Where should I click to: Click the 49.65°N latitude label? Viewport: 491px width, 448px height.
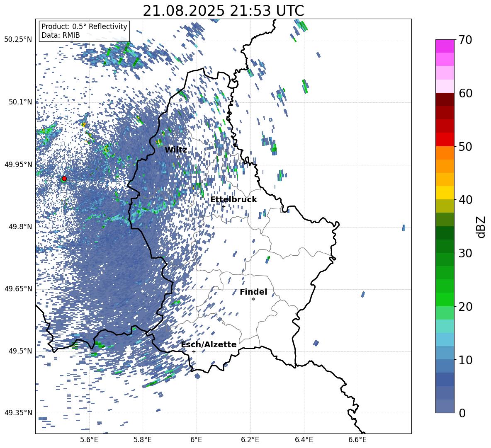pyautogui.click(x=18, y=288)
